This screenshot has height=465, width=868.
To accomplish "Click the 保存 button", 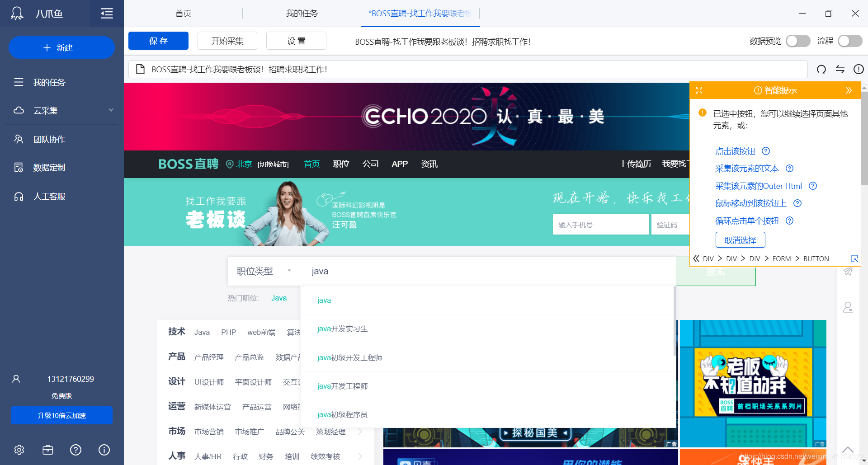I will pyautogui.click(x=158, y=41).
